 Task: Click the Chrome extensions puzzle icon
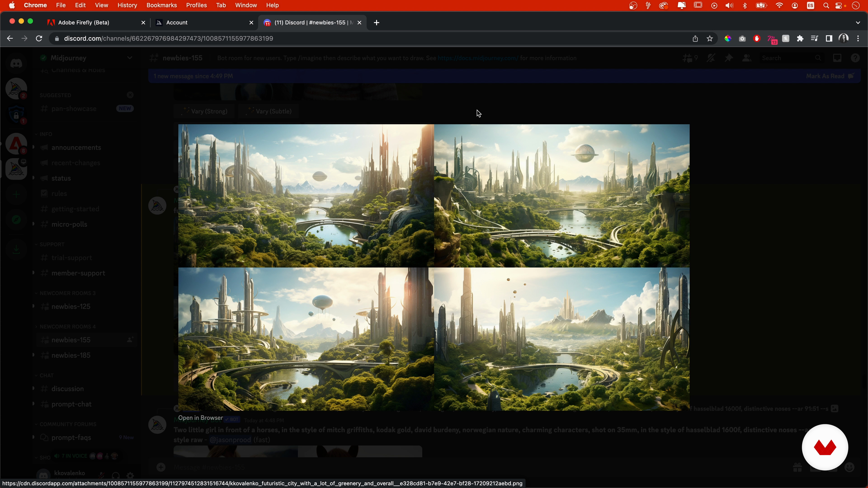pyautogui.click(x=800, y=38)
